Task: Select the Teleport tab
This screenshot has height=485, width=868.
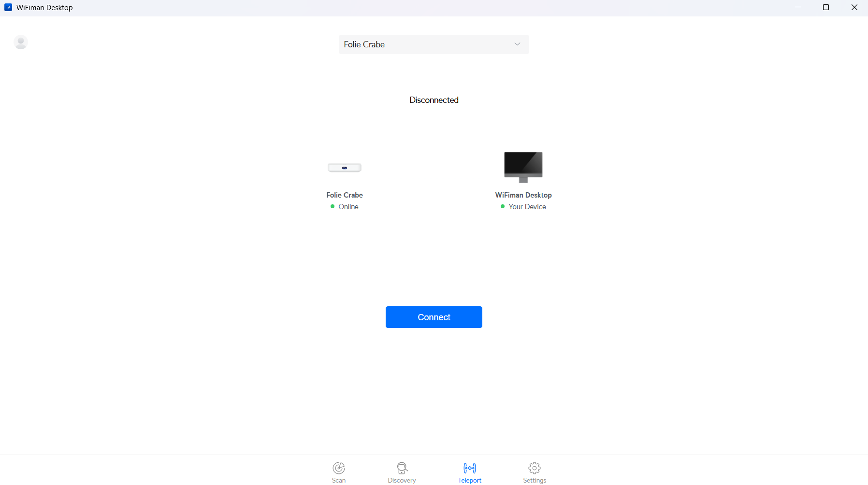Action: pyautogui.click(x=470, y=472)
